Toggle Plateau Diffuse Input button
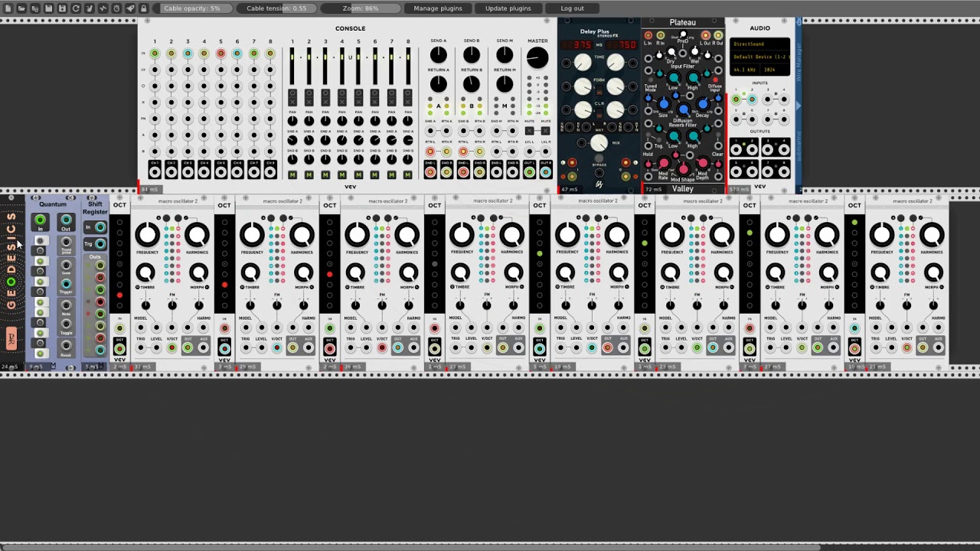This screenshot has width=980, height=551. click(x=715, y=80)
